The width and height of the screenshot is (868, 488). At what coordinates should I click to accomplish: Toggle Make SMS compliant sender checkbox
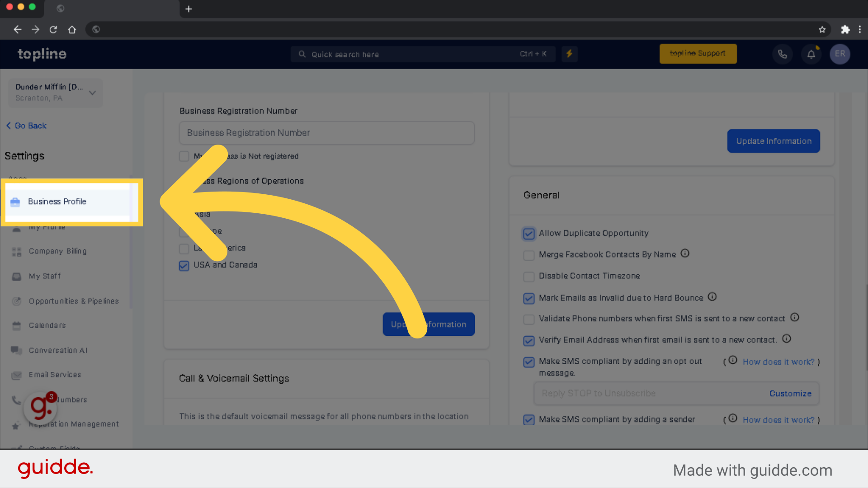(x=528, y=420)
